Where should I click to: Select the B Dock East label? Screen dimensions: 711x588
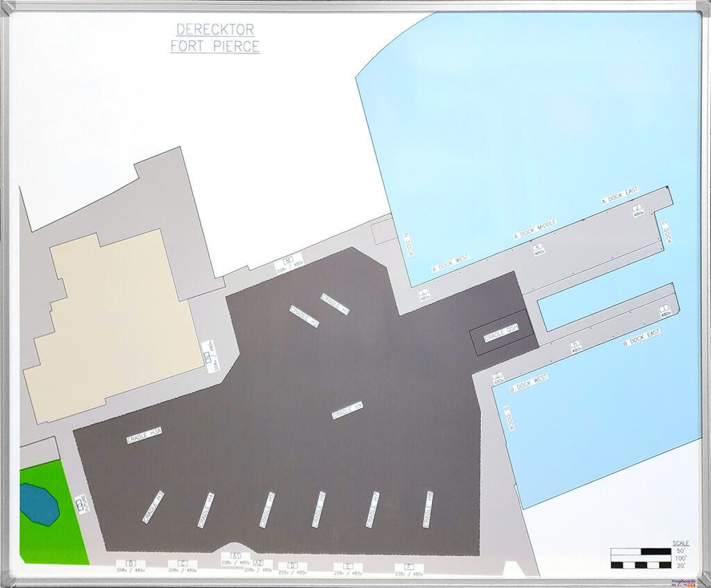tap(641, 337)
